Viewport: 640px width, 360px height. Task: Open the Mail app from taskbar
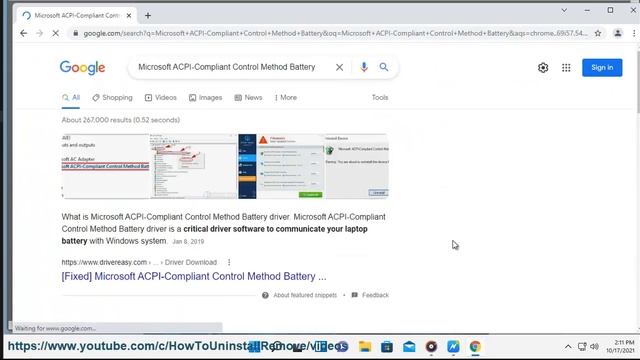coord(409,347)
